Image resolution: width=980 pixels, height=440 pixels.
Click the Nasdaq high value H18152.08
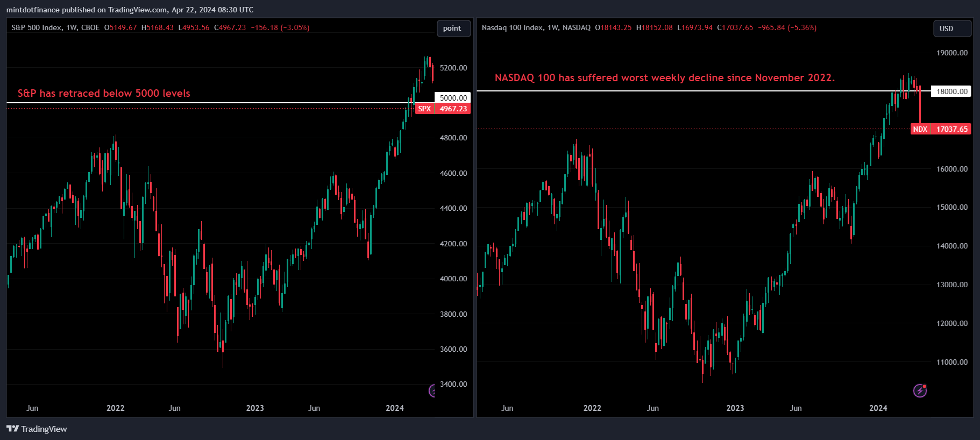[654, 27]
